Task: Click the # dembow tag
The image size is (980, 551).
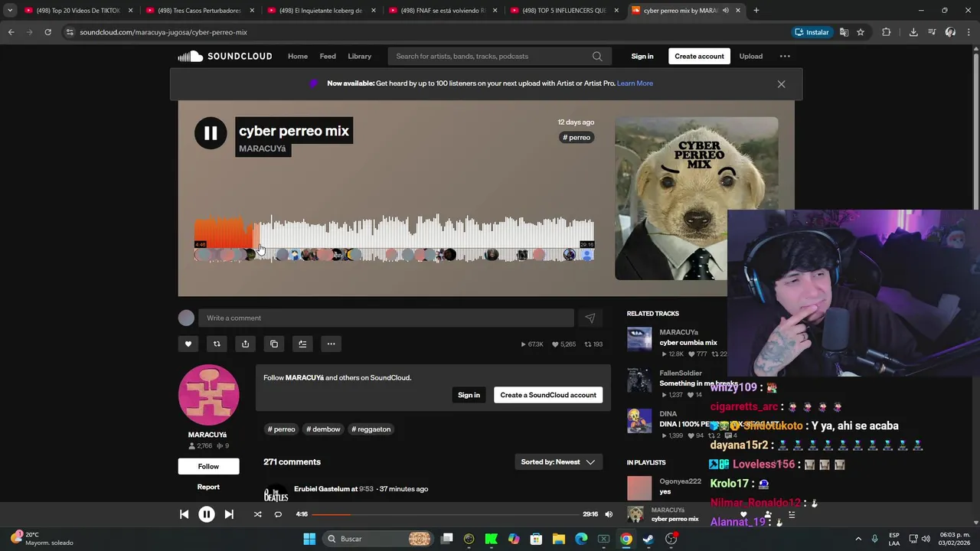Action: coord(323,429)
